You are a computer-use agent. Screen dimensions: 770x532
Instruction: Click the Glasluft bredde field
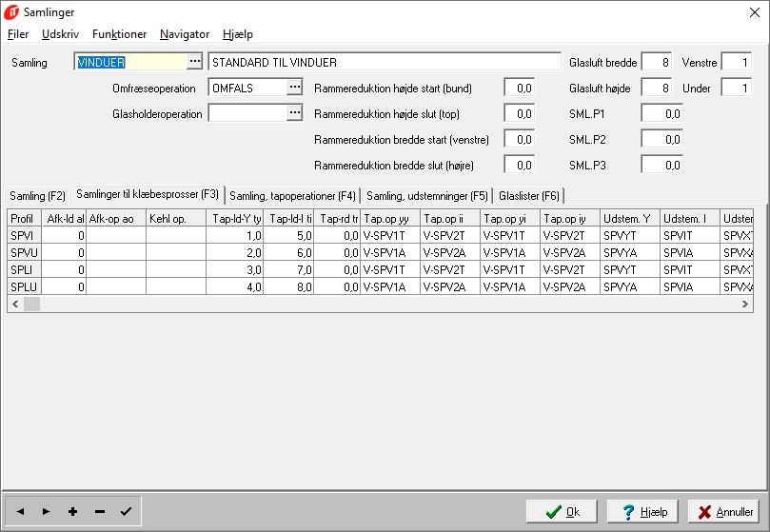657,62
